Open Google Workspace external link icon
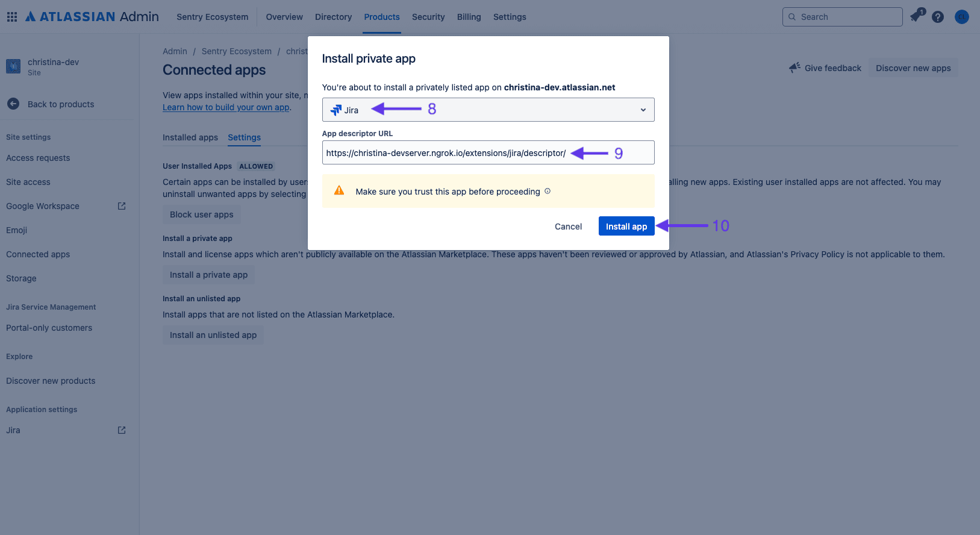Viewport: 980px width, 535px height. (122, 206)
